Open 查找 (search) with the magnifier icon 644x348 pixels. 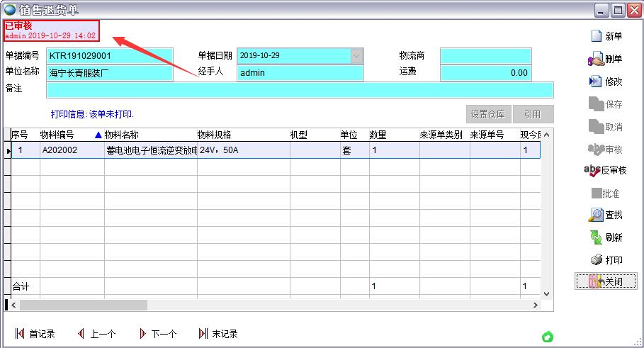[596, 215]
